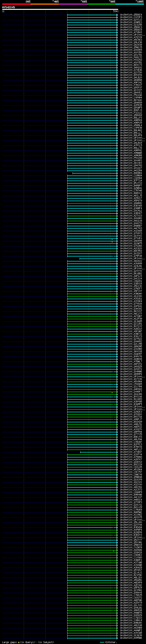Select hit label UniRef100_A5FXV7

point(131,291)
